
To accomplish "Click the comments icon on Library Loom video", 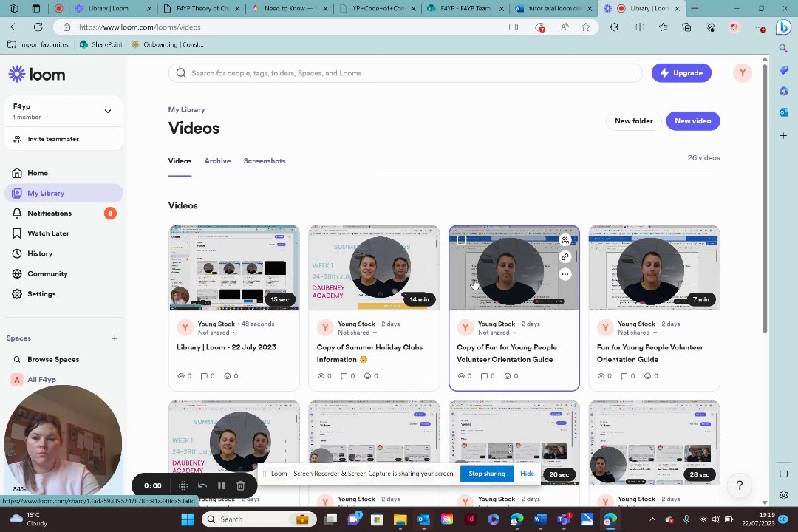I will [204, 376].
